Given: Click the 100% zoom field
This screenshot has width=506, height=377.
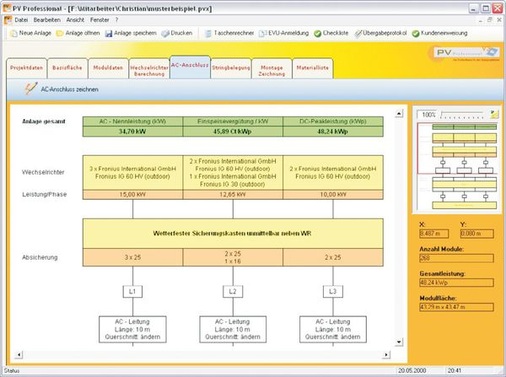Looking at the screenshot, I should [x=428, y=115].
